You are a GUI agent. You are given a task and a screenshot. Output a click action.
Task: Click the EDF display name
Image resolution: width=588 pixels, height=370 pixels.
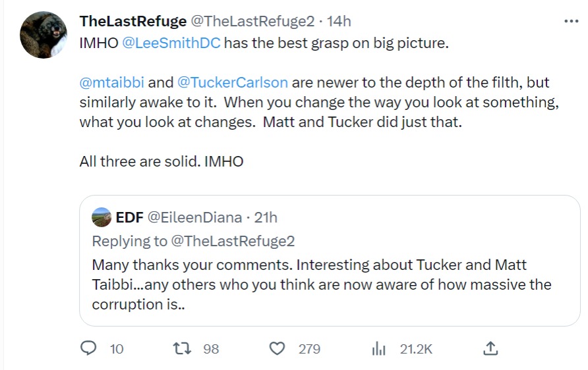tap(129, 217)
